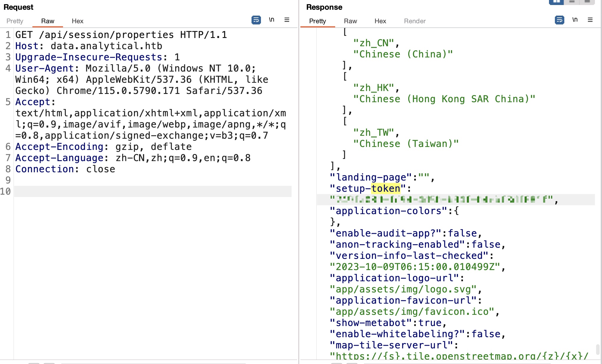Screen dimensions: 602x364
Task: Switch Request view to Raw tab
Action: pyautogui.click(x=48, y=21)
